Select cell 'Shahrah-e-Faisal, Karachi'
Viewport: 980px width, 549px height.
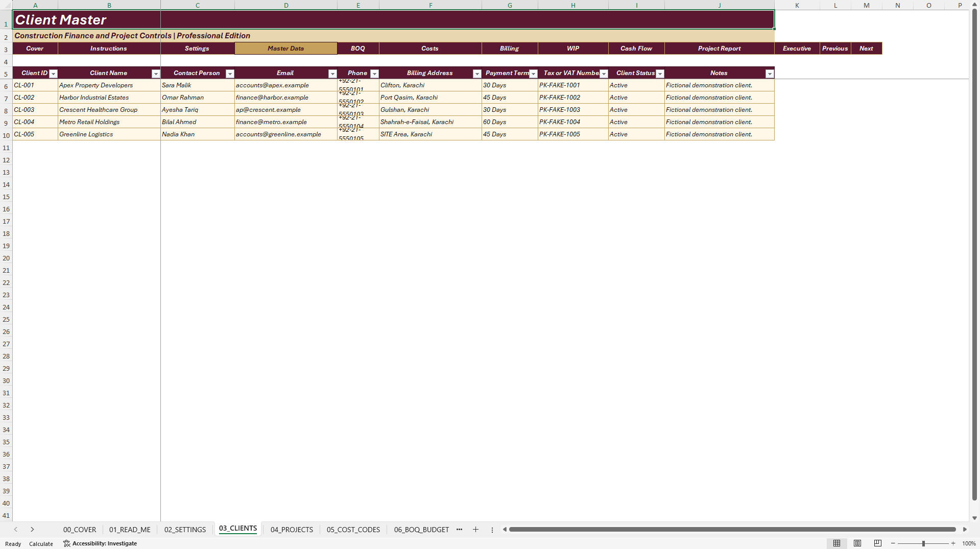431,122
